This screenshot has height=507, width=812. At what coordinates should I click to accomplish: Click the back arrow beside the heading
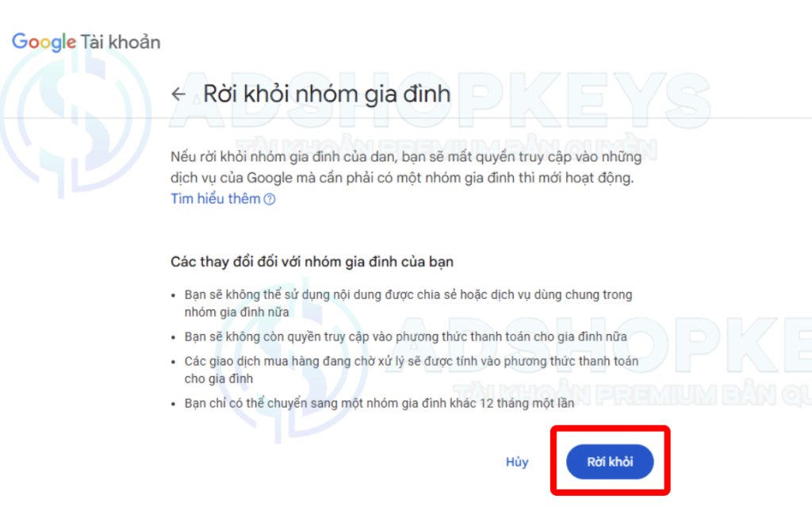(178, 94)
